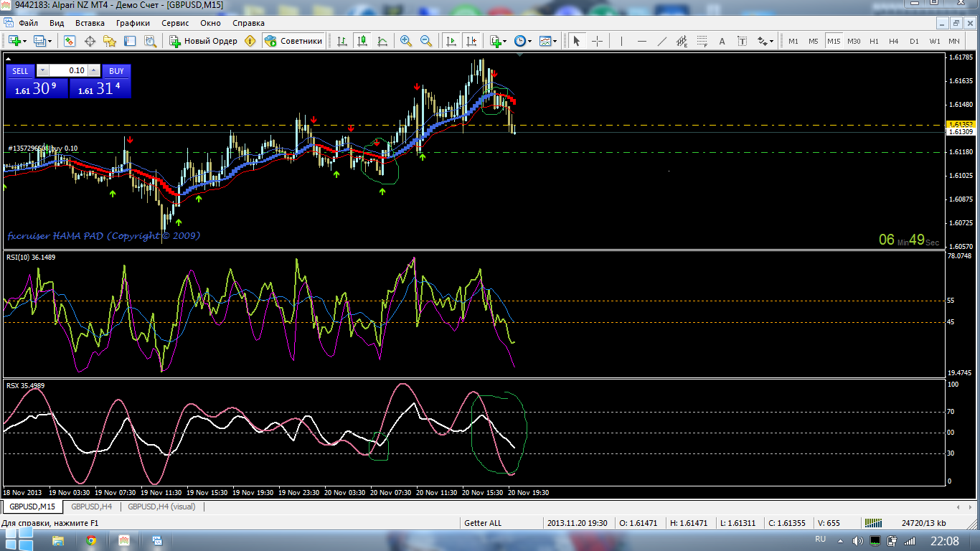Open the Новый Ордер dialog
The image size is (980, 551).
204,41
